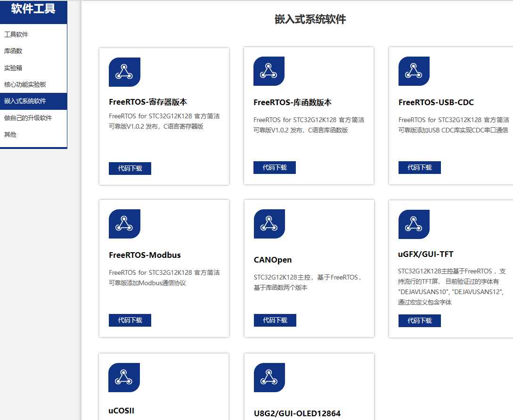Image resolution: width=513 pixels, height=420 pixels.
Task: Click the FreeRTOS-库函数版本 card icon
Action: [269, 71]
